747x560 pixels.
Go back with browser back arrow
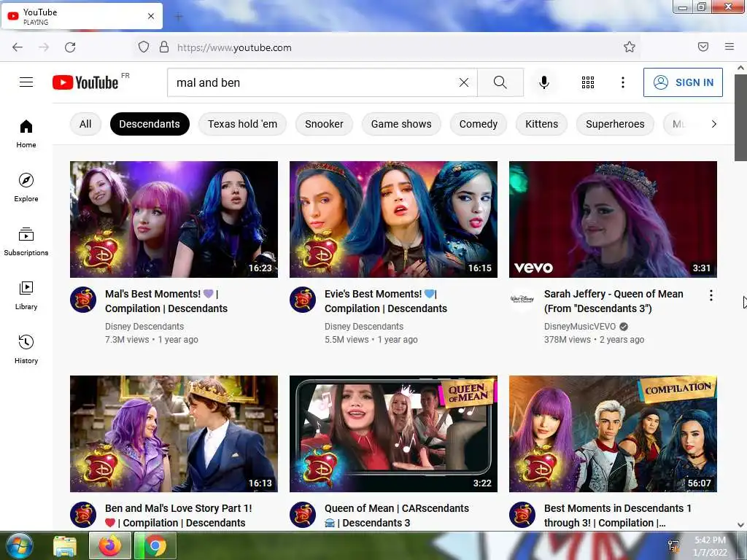pyautogui.click(x=18, y=47)
